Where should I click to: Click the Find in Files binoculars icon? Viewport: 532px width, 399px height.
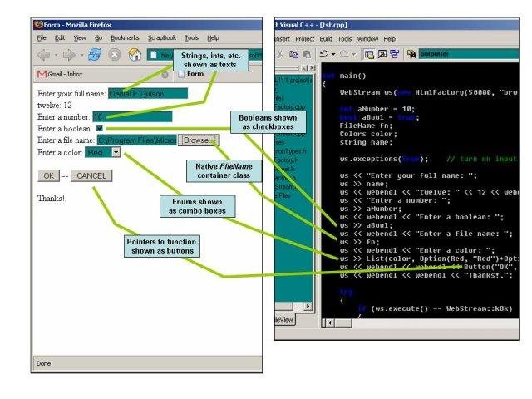[412, 54]
